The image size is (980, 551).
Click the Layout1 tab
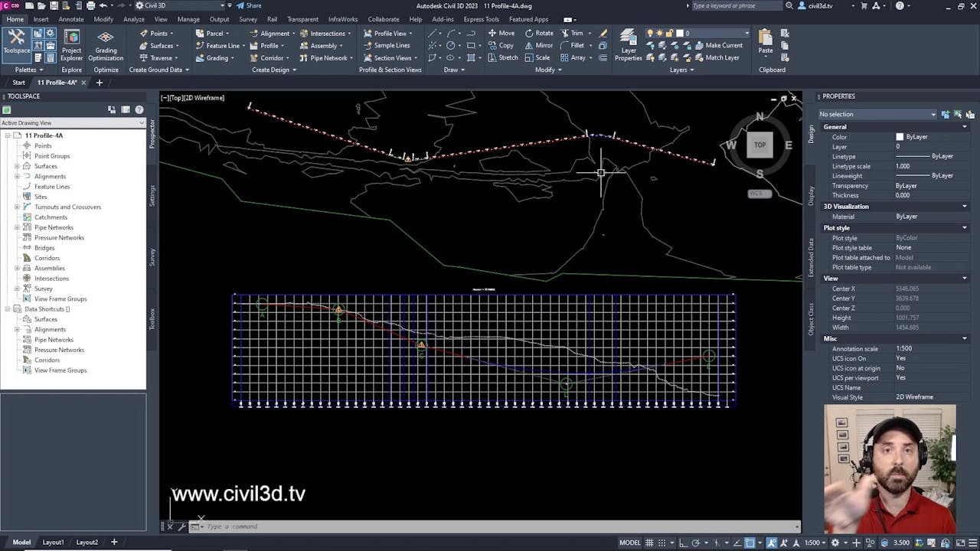pos(53,542)
